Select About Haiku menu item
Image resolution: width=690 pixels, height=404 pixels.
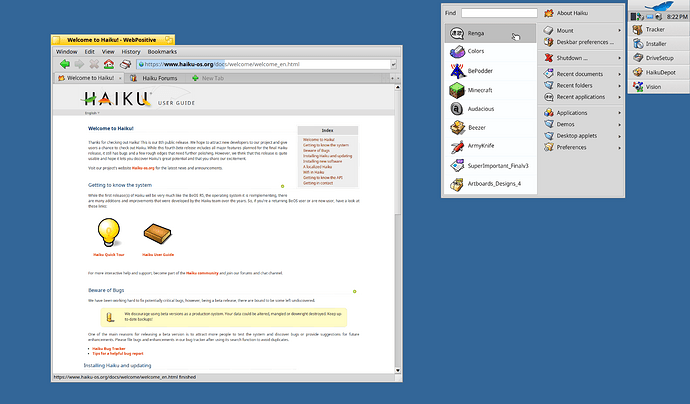pos(581,13)
